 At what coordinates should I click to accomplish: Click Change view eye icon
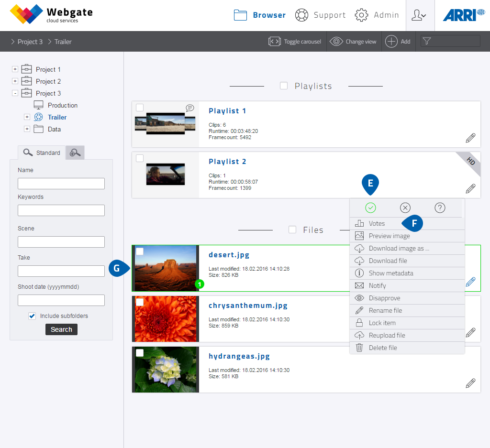[336, 42]
